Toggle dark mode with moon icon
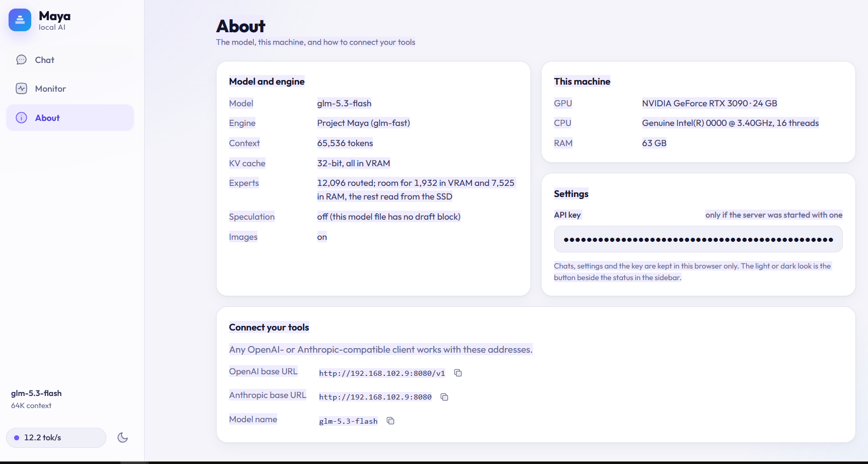This screenshot has height=464, width=868. [x=122, y=437]
